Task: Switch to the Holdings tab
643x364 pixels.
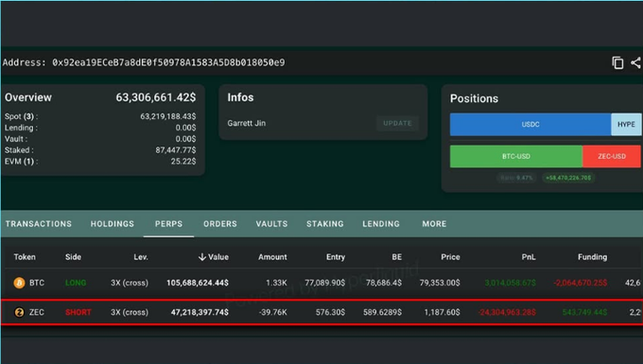Action: click(x=113, y=224)
